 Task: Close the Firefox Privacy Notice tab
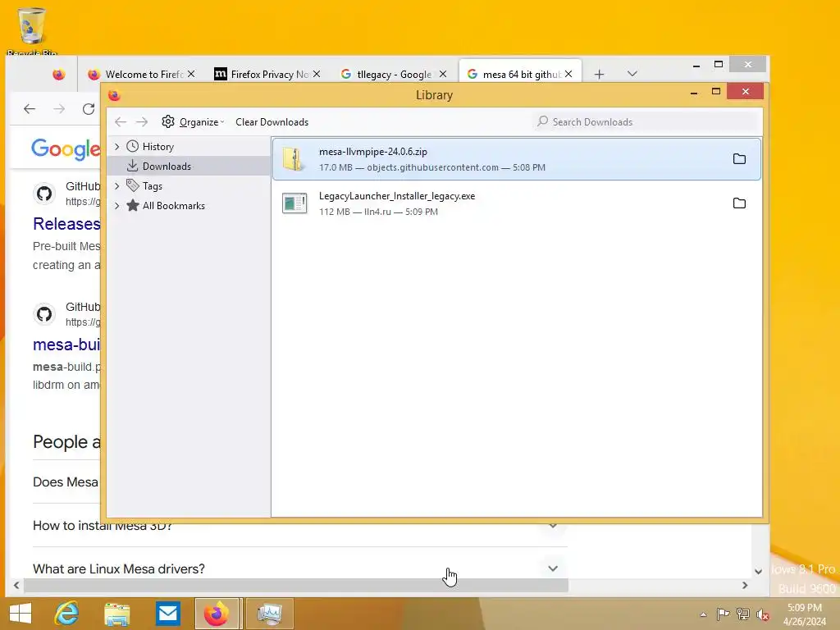tap(317, 74)
